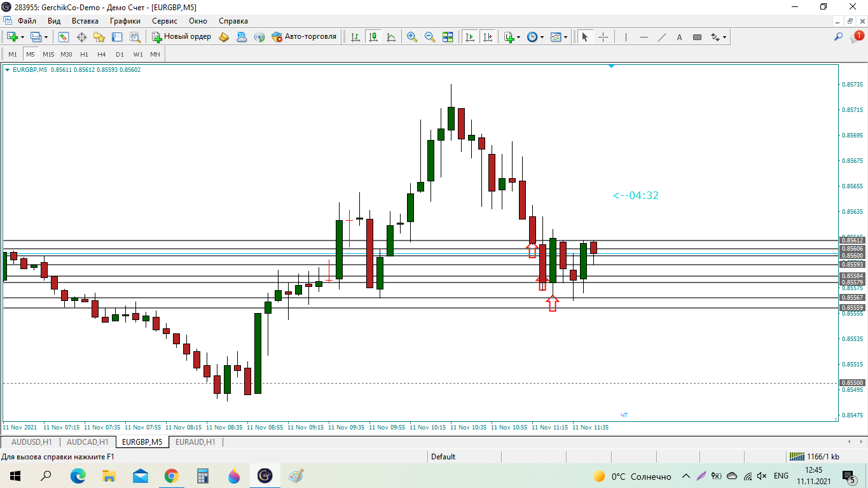Open the Strategy Tester icon

[x=135, y=37]
